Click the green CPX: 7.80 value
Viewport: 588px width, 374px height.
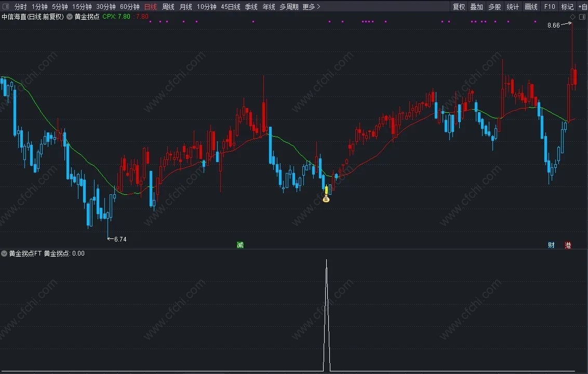coord(116,17)
